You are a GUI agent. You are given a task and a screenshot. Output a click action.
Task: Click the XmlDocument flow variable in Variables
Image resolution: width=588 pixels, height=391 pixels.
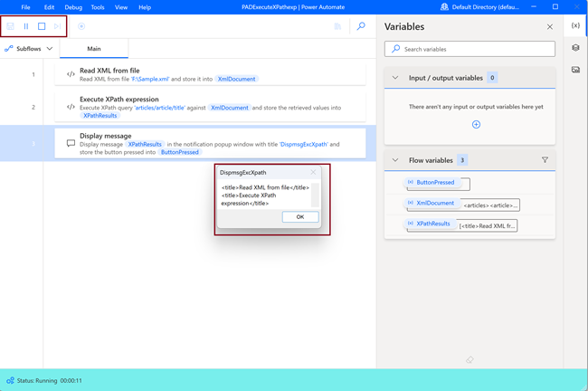click(x=435, y=203)
